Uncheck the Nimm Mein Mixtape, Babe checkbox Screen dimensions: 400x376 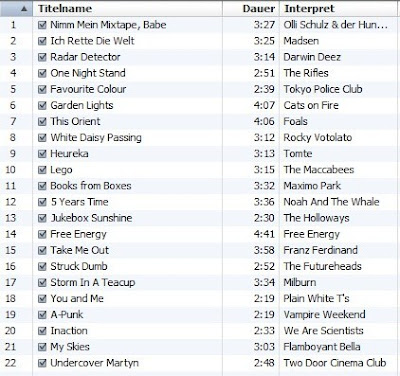click(x=42, y=25)
